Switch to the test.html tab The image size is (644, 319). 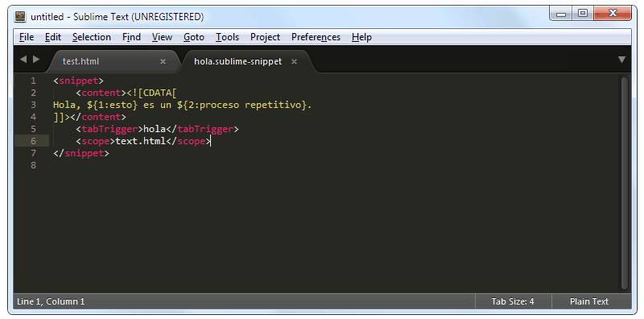(81, 62)
